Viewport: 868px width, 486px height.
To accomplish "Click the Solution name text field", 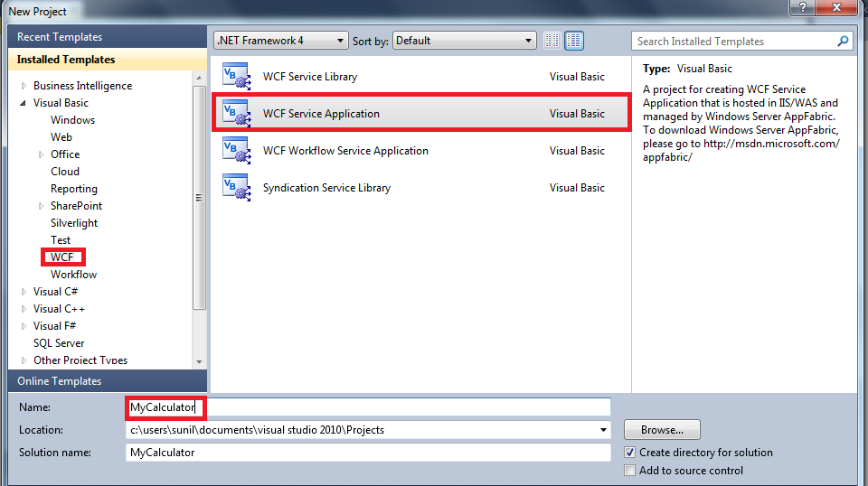I will tap(368, 453).
